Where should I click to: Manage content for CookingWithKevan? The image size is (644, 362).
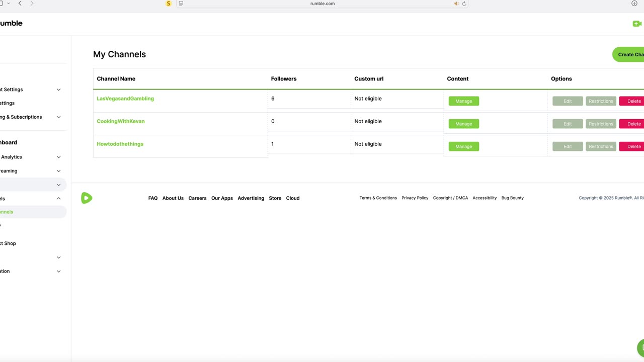464,124
